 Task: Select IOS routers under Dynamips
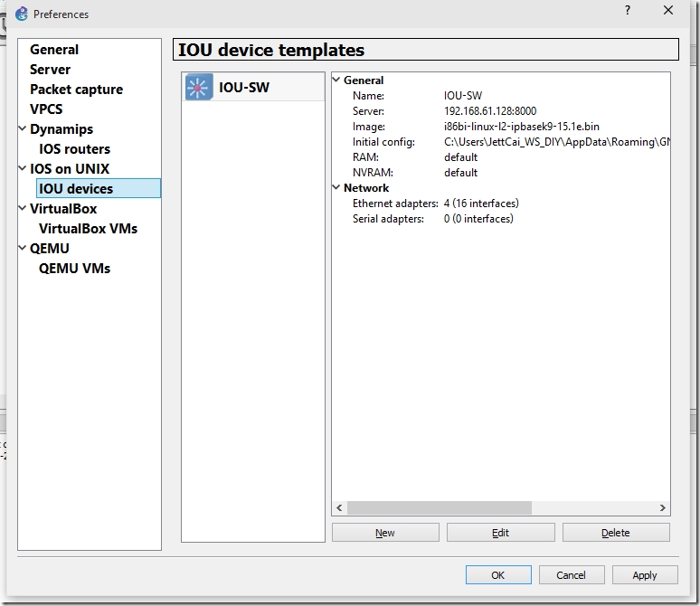point(74,149)
